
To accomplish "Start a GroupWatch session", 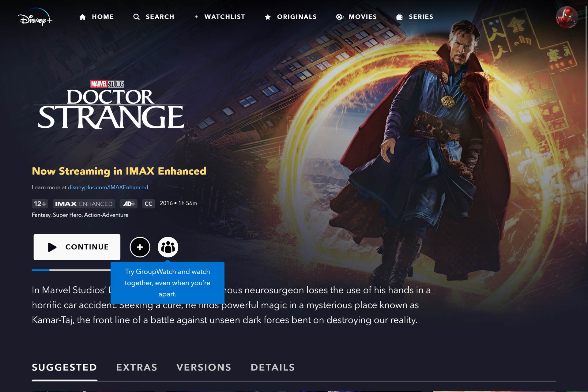I will point(168,247).
